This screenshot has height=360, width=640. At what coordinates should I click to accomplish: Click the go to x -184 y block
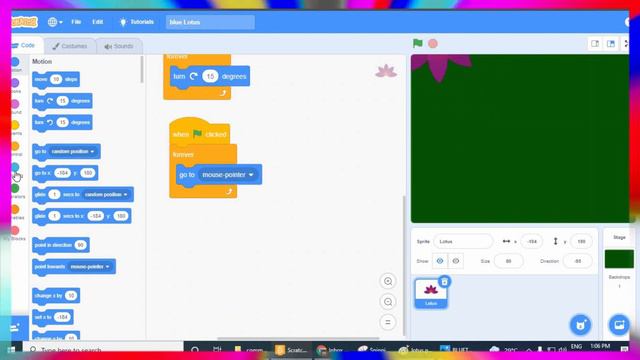pyautogui.click(x=65, y=173)
